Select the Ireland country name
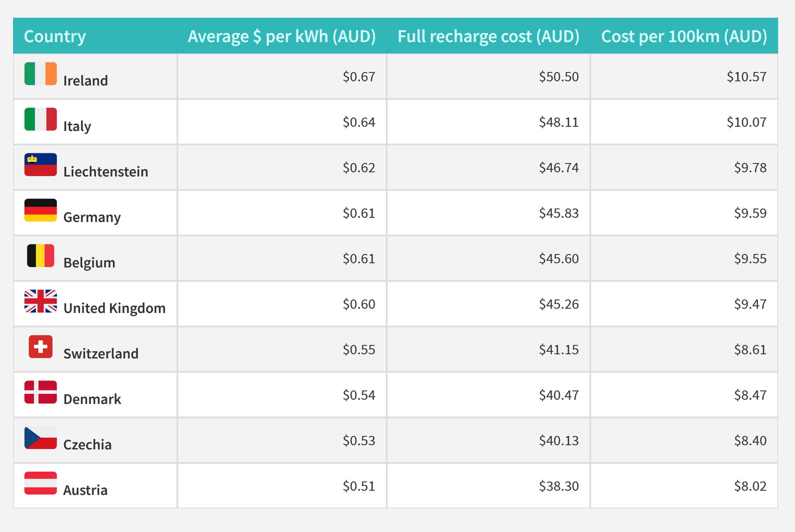The height and width of the screenshot is (532, 795). tap(85, 81)
